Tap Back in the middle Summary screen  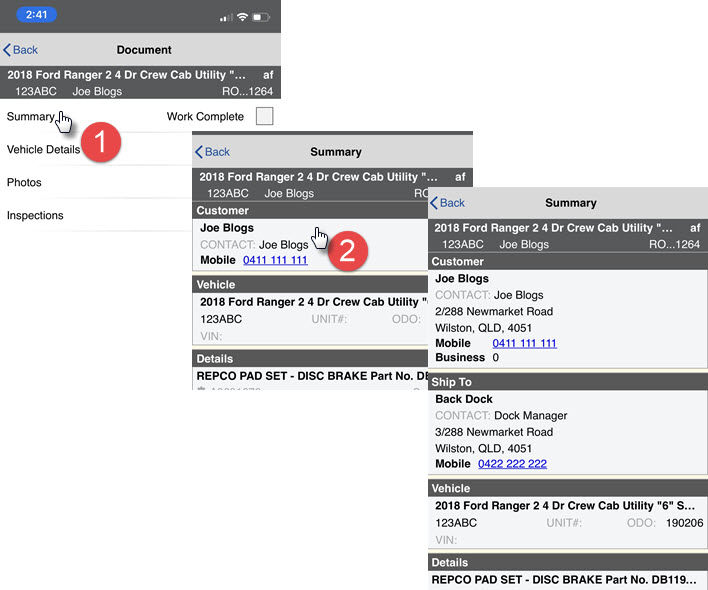[x=213, y=152]
